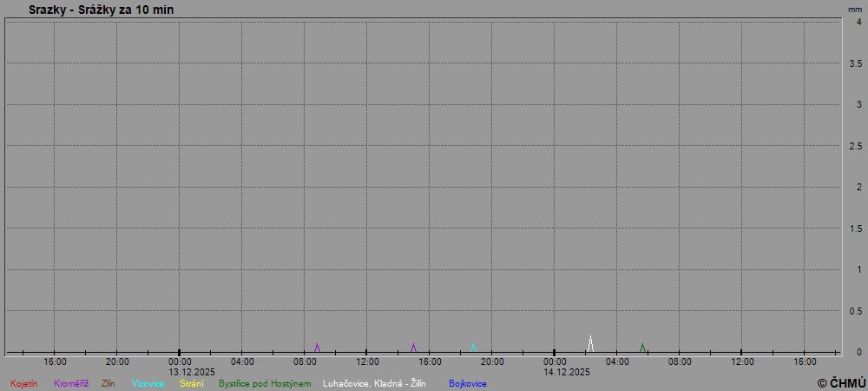This screenshot has height=391, width=868.
Task: Select Kroměříž in the chart legend
Action: (71, 383)
